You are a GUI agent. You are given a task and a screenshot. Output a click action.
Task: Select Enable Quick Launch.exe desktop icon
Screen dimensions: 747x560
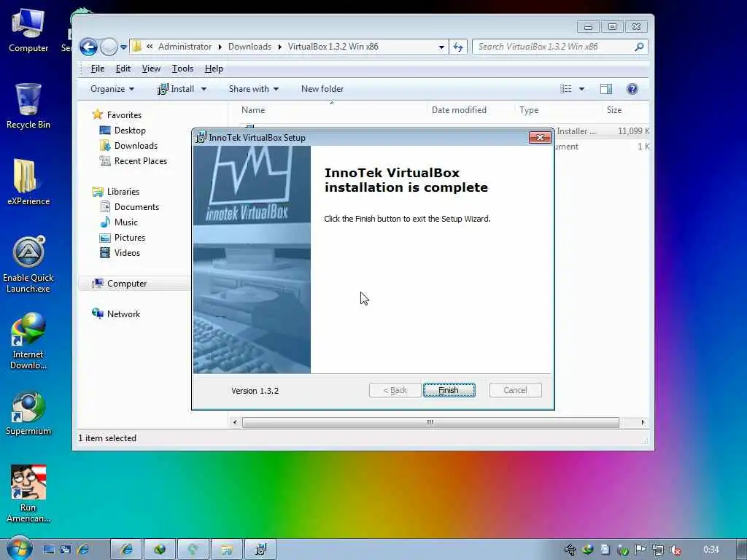click(28, 264)
